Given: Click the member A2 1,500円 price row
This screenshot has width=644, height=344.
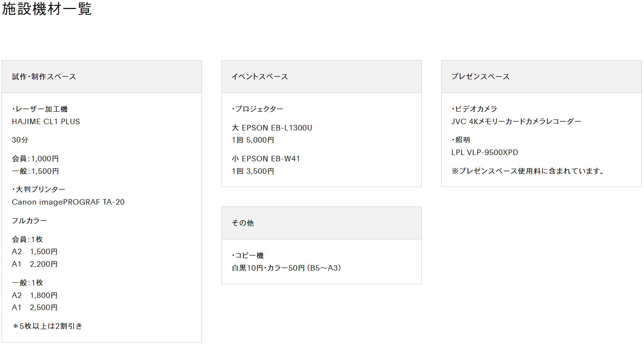Looking at the screenshot, I should coord(35,252).
